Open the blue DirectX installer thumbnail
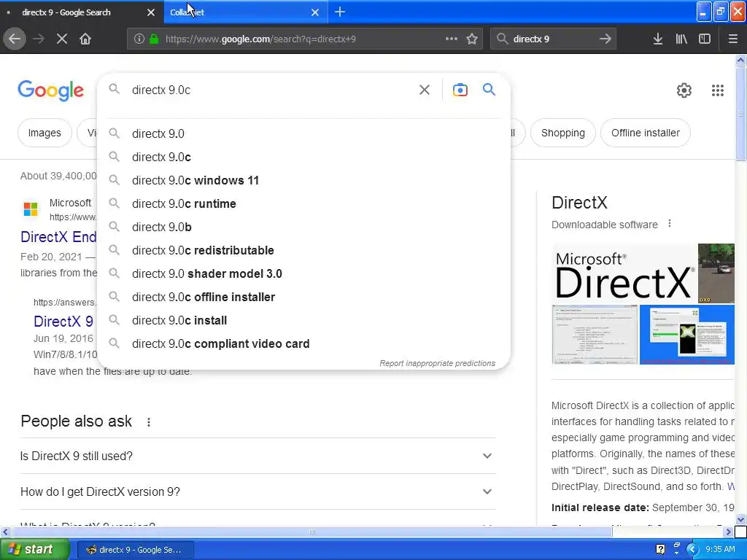 point(686,335)
